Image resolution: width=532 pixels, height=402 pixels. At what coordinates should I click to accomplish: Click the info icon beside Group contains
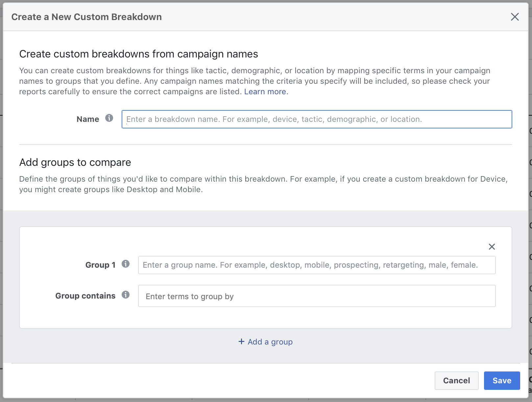pyautogui.click(x=126, y=295)
